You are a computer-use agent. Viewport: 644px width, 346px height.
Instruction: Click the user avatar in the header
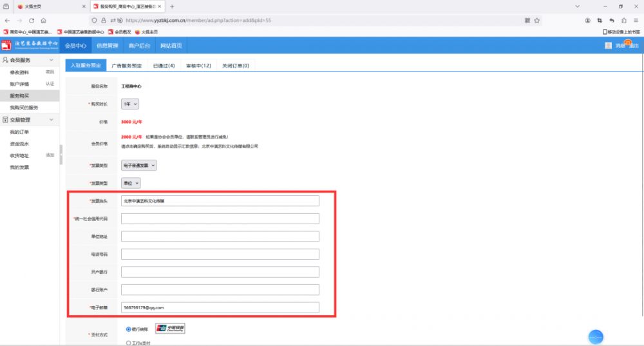tap(608, 46)
